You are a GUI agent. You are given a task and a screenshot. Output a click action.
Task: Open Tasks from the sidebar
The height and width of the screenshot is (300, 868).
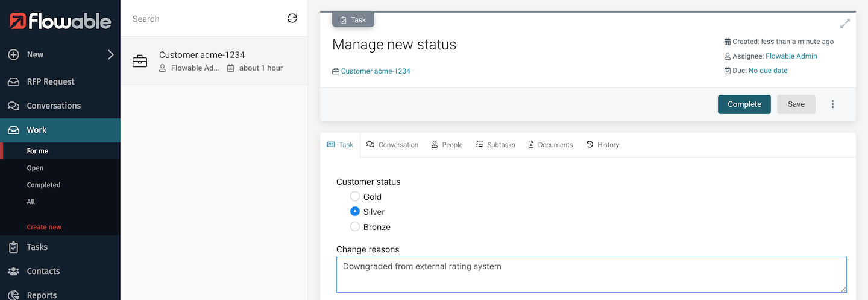tap(37, 247)
